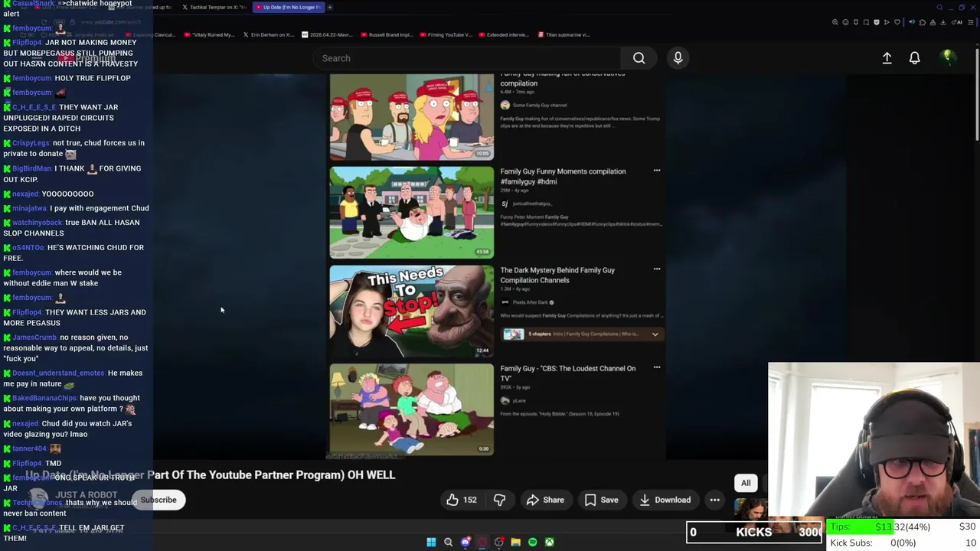Download the video
Screen dimensions: 980x551
pos(665,500)
